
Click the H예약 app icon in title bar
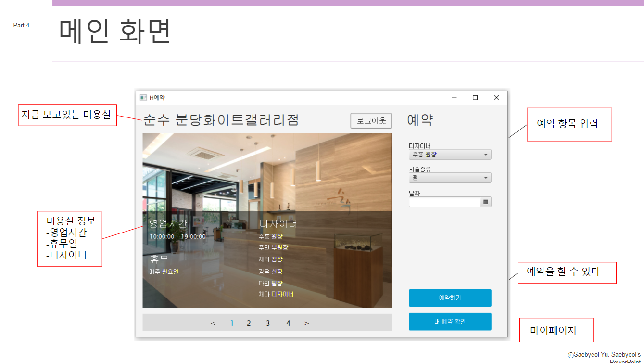pyautogui.click(x=143, y=97)
